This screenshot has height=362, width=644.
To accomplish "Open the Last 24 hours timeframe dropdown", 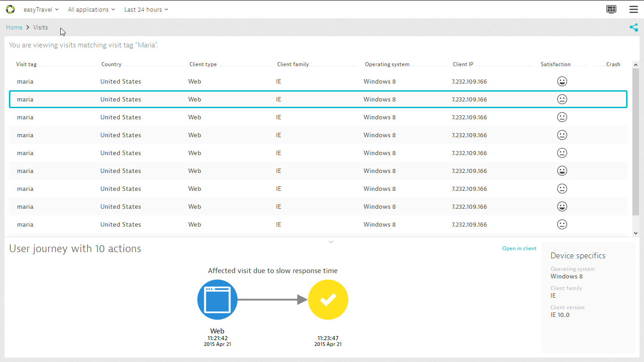I will (146, 9).
